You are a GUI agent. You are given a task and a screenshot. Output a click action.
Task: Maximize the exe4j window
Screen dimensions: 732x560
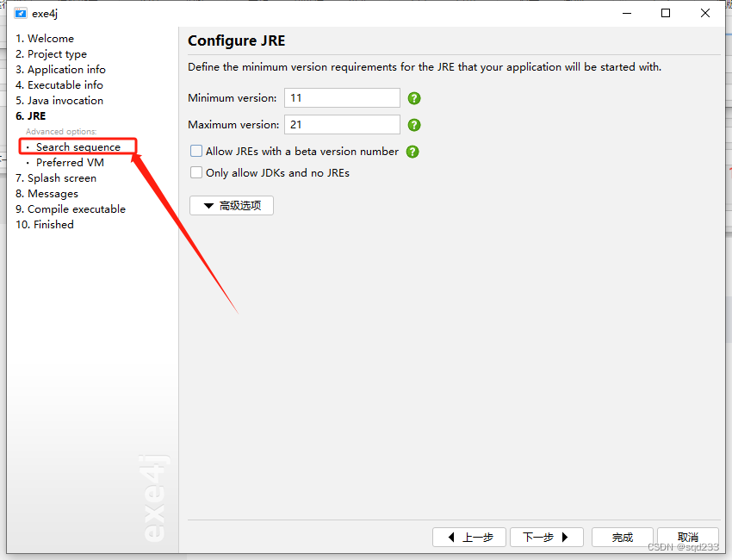(666, 13)
